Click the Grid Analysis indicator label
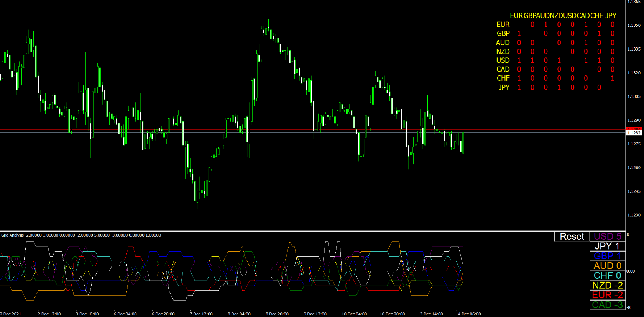 12,235
